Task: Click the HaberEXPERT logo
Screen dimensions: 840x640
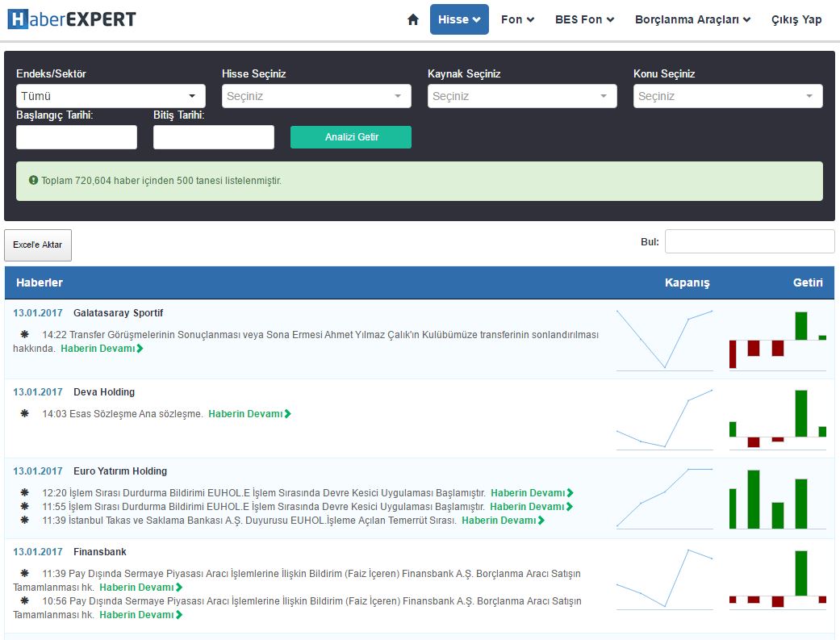Action: coord(72,19)
